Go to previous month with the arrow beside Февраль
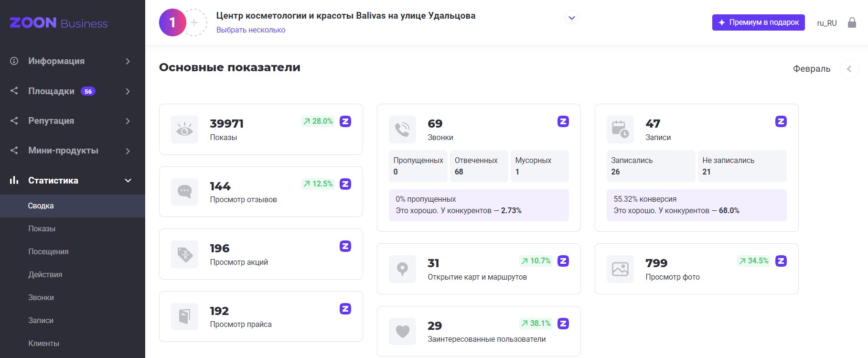The width and height of the screenshot is (868, 358). [x=849, y=69]
